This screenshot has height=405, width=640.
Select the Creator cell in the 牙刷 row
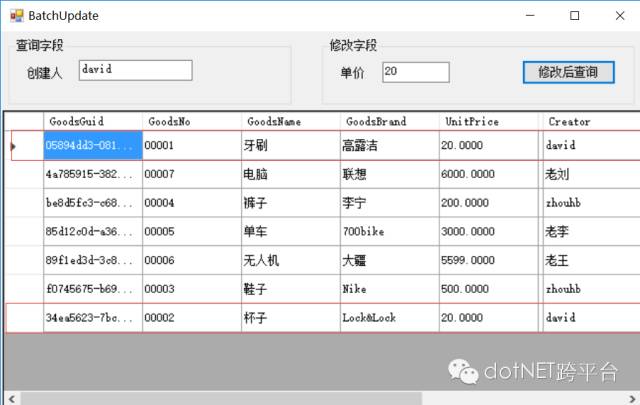point(591,145)
